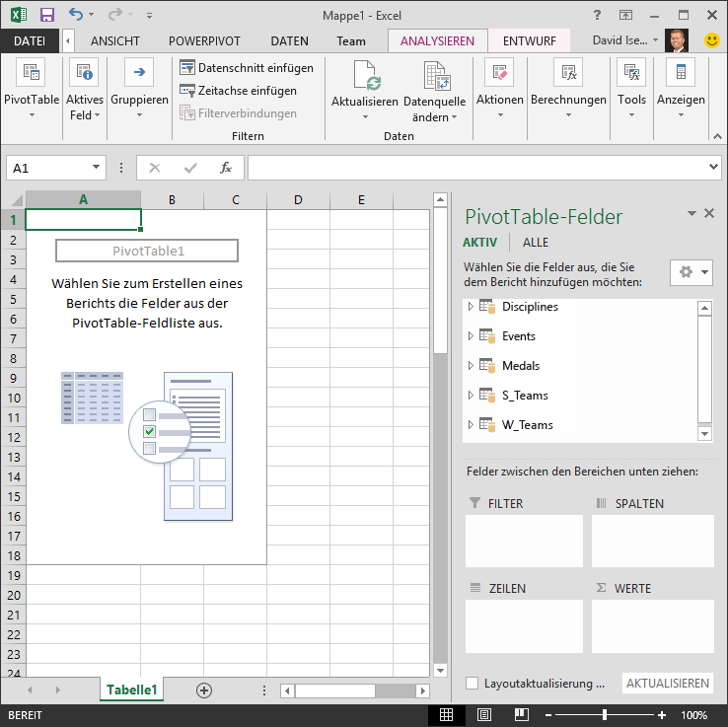The height and width of the screenshot is (727, 728).
Task: Open the Berechnungen menu
Action: click(x=568, y=88)
